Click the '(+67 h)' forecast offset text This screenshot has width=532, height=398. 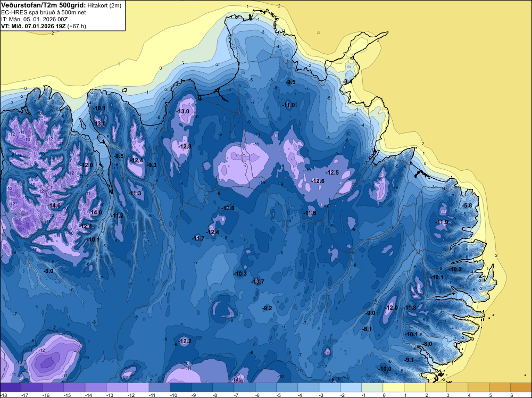point(77,26)
